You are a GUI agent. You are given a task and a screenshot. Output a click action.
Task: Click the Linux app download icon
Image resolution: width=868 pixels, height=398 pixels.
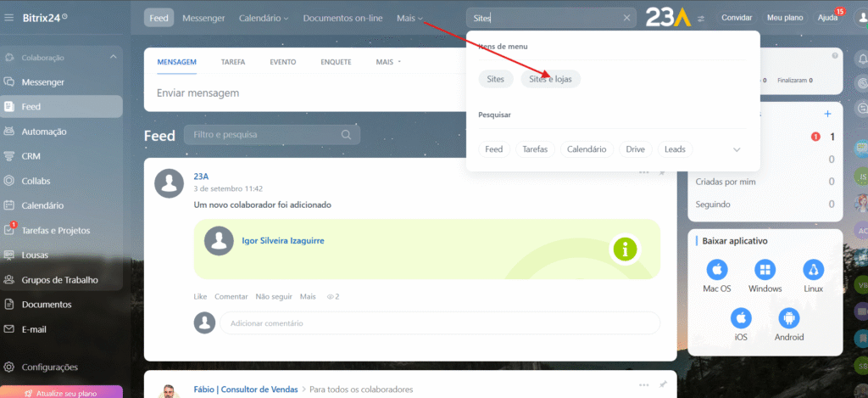click(x=813, y=271)
